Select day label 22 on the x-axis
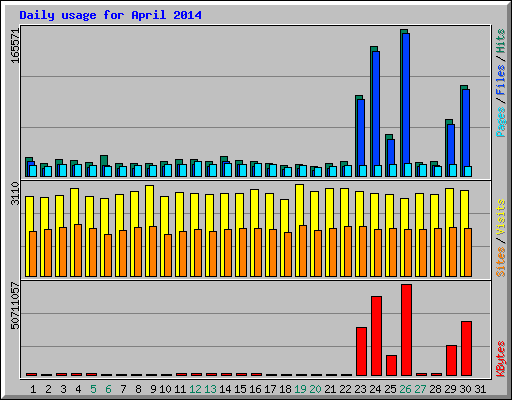Screen dimensions: 512x400 (x=345, y=389)
